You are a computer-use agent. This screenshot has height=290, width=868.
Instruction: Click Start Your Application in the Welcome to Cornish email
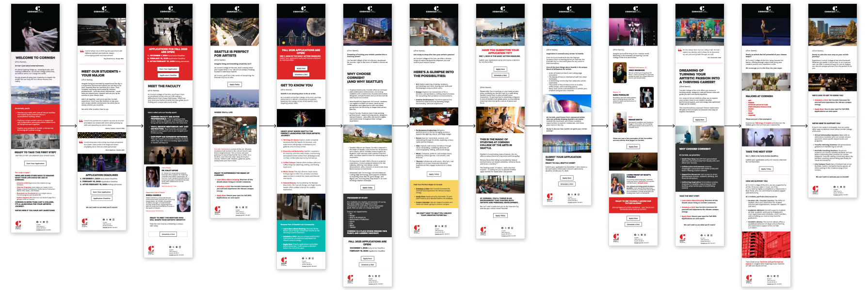point(35,164)
